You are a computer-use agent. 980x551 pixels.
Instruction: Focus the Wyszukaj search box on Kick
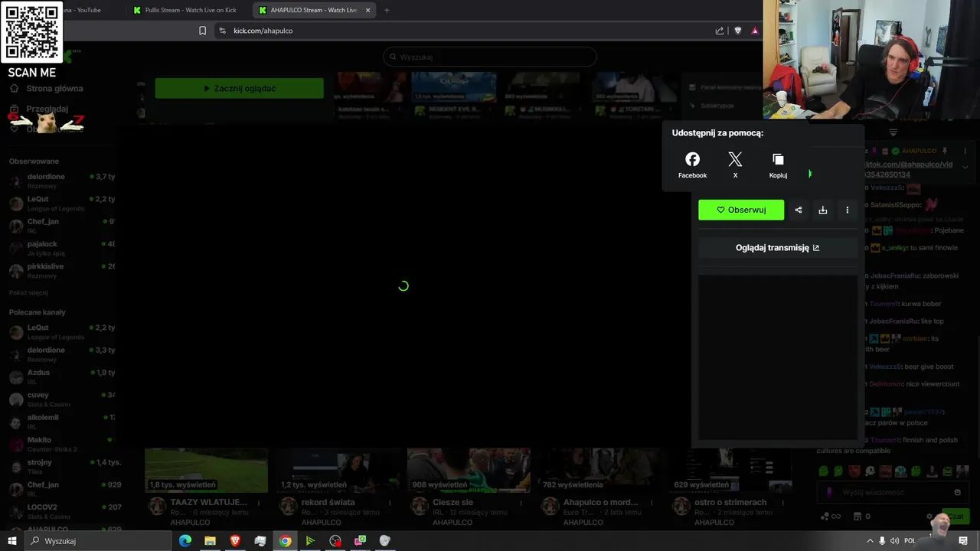(x=489, y=57)
